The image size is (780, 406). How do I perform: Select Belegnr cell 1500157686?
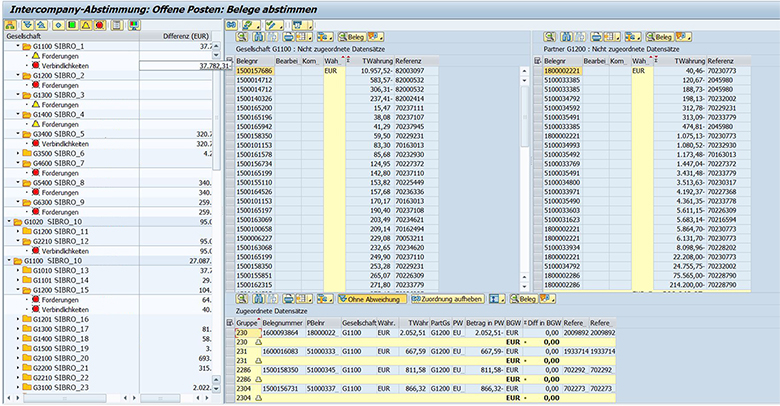click(255, 71)
